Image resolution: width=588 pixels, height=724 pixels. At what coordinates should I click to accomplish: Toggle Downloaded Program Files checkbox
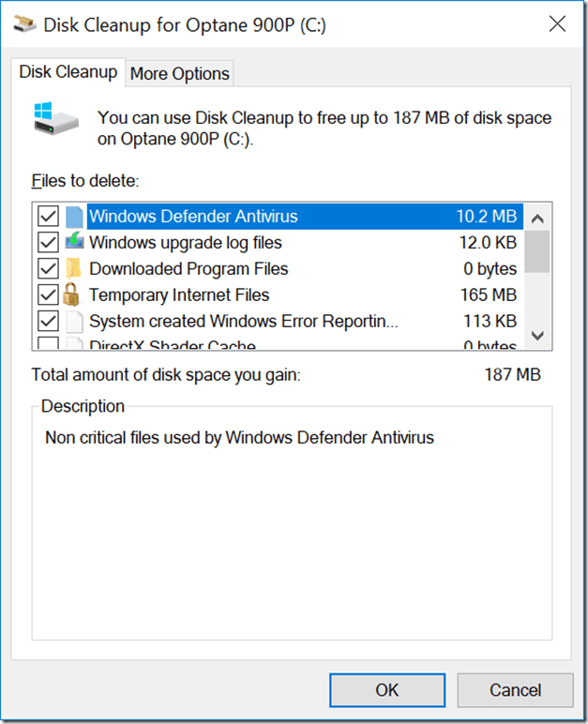(48, 269)
